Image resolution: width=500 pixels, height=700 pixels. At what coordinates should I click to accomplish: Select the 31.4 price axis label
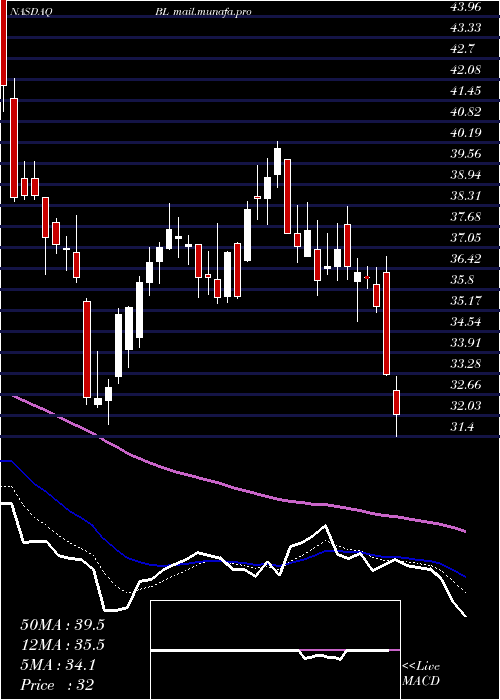point(462,426)
